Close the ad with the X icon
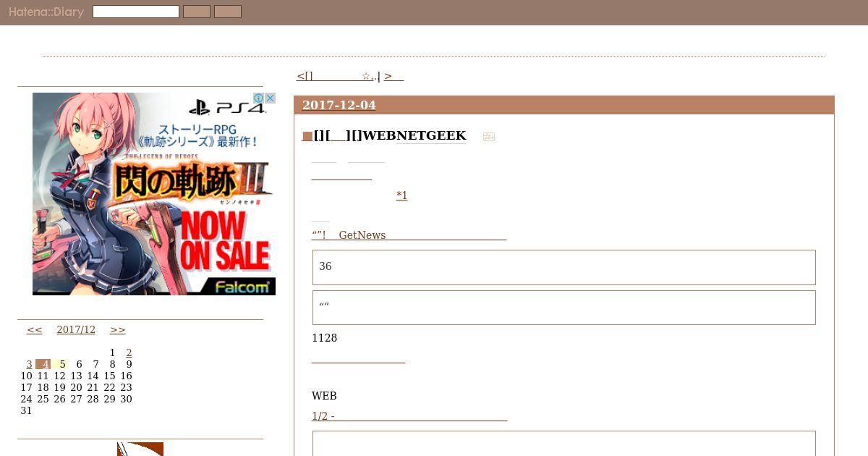This screenshot has height=456, width=868. 270,98
